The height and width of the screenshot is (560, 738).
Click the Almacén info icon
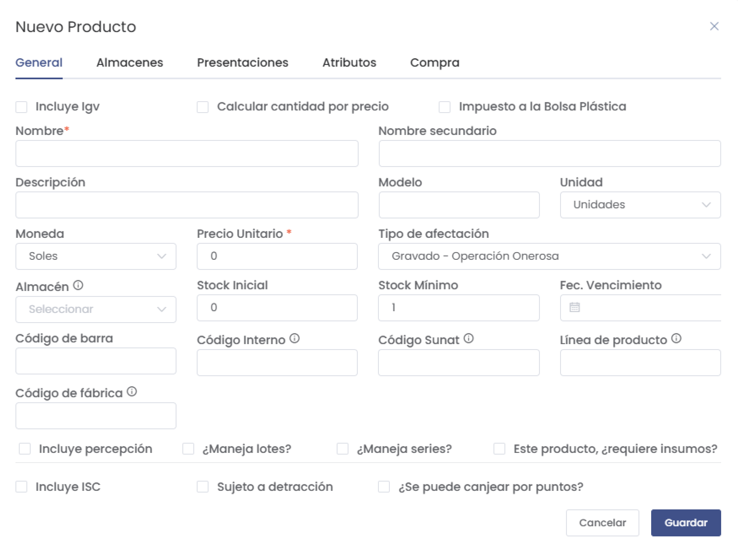pyautogui.click(x=78, y=286)
